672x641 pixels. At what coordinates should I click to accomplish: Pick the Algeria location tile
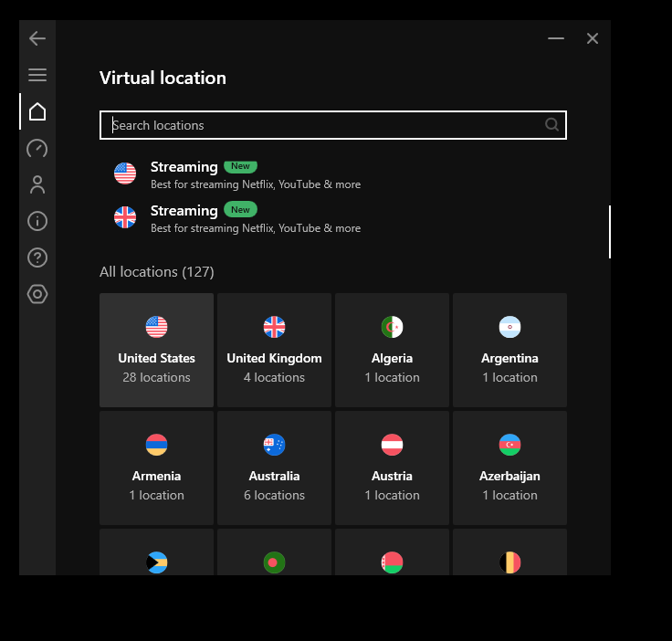pos(392,350)
